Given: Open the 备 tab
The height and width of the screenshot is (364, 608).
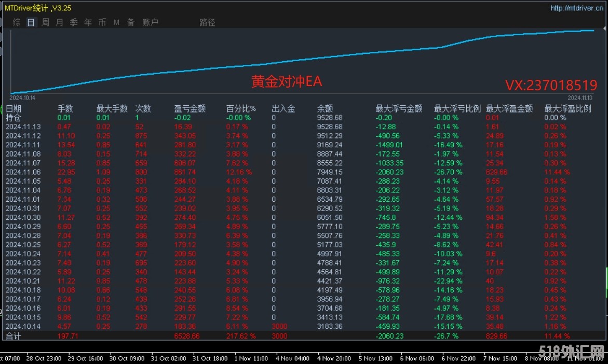Looking at the screenshot, I should (131, 22).
